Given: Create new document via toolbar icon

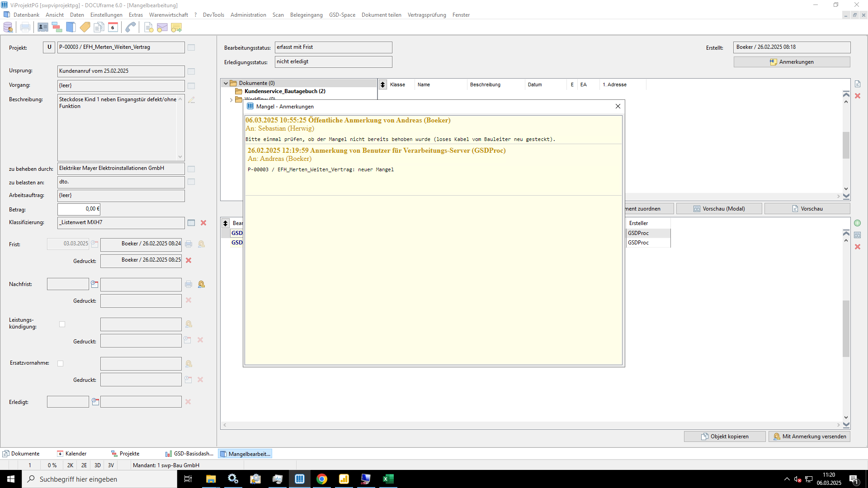Looking at the screenshot, I should [x=148, y=28].
